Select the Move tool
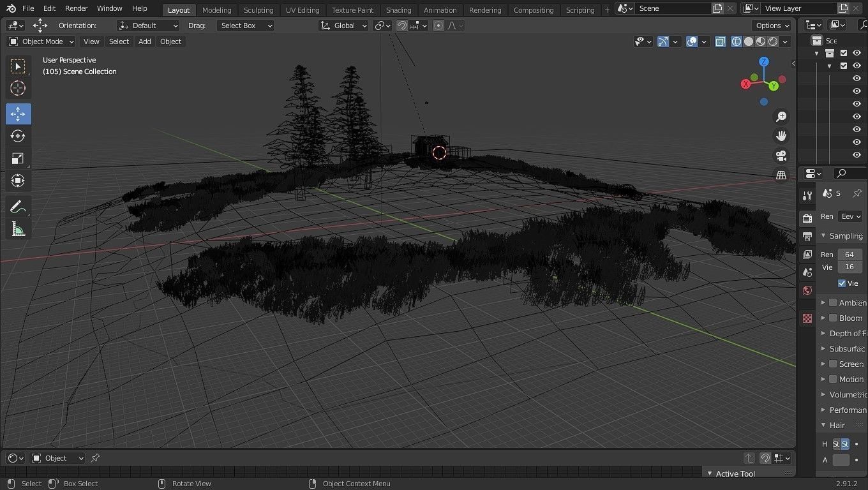 pos(18,114)
